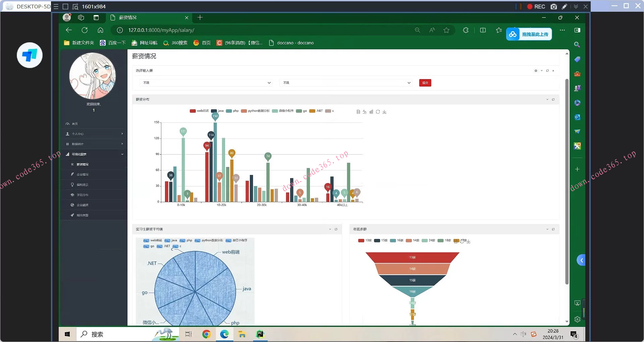Open the 选择输入框 panel settings gear
This screenshot has width=644, height=342.
(536, 71)
